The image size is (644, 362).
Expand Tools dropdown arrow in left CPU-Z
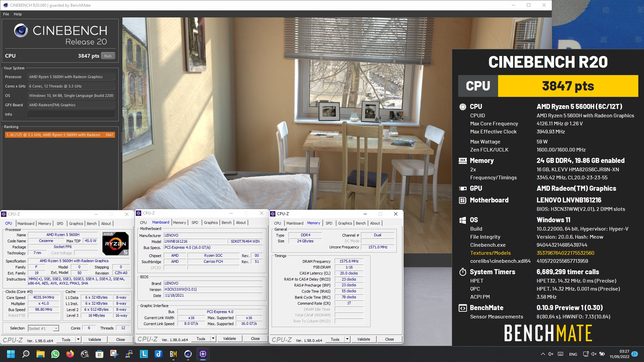click(78, 340)
